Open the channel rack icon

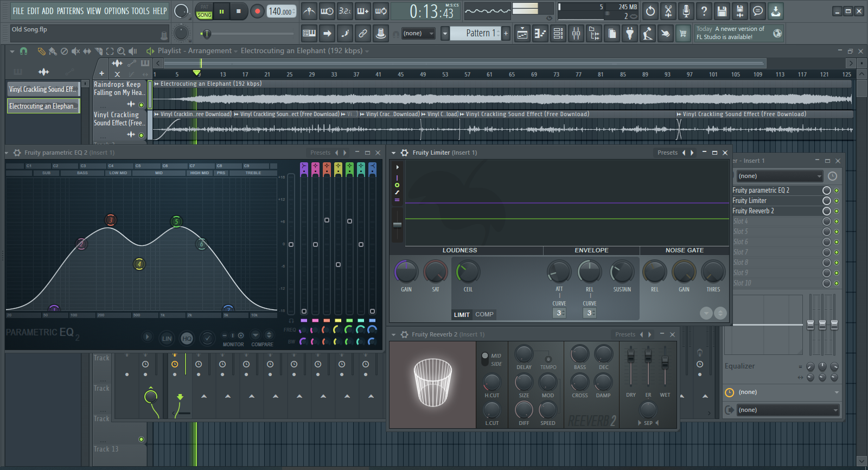click(558, 34)
